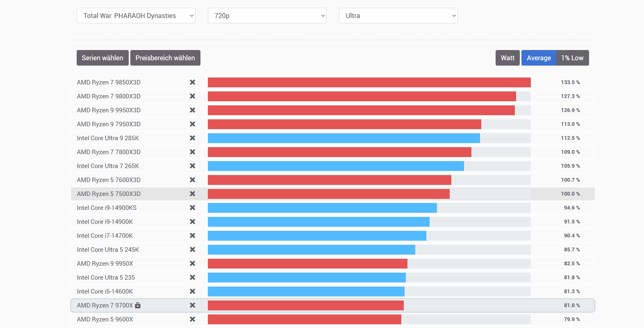644x328 pixels.
Task: Click AMD Ryzen 5 7500X3D label
Action: click(x=109, y=194)
